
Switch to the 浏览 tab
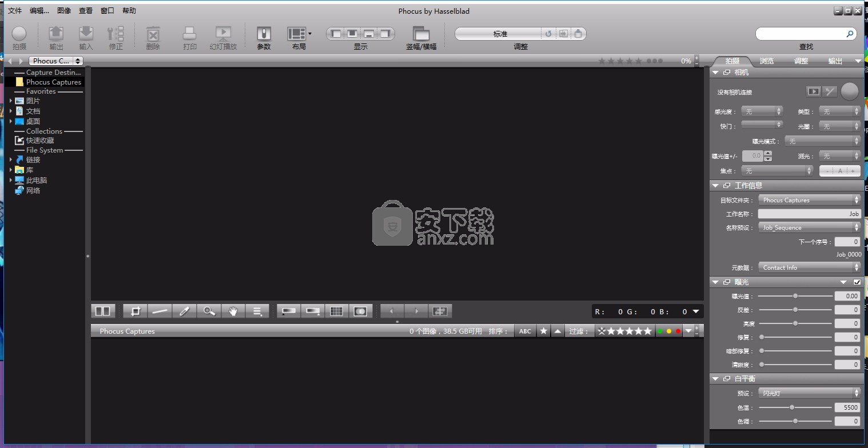[x=767, y=61]
